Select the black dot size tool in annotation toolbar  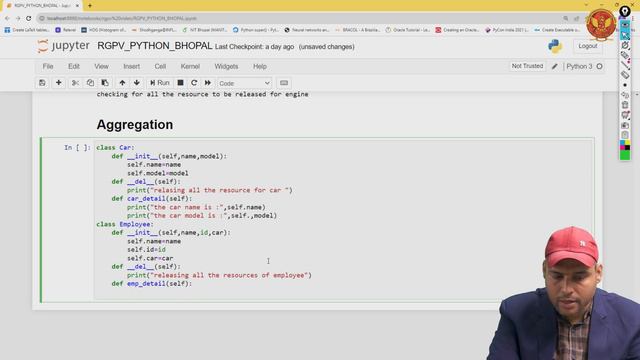(x=625, y=85)
